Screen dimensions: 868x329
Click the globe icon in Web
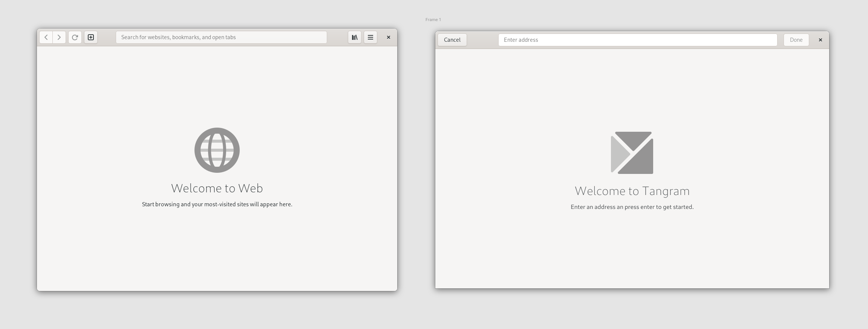[x=217, y=150]
